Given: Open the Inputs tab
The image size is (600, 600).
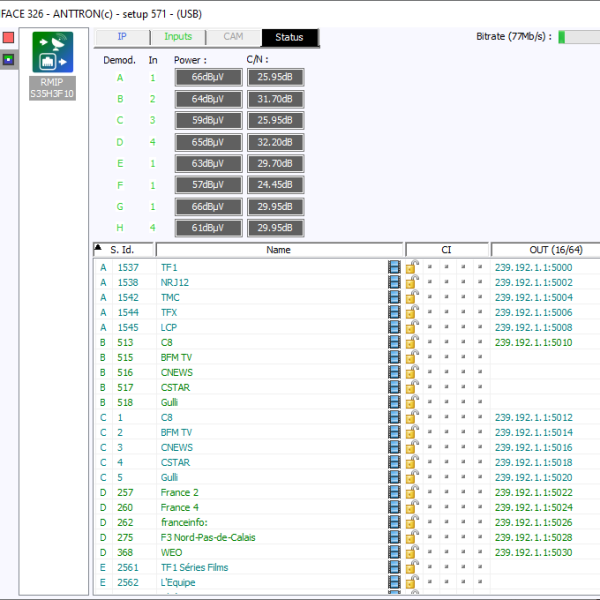Looking at the screenshot, I should coord(177,37).
